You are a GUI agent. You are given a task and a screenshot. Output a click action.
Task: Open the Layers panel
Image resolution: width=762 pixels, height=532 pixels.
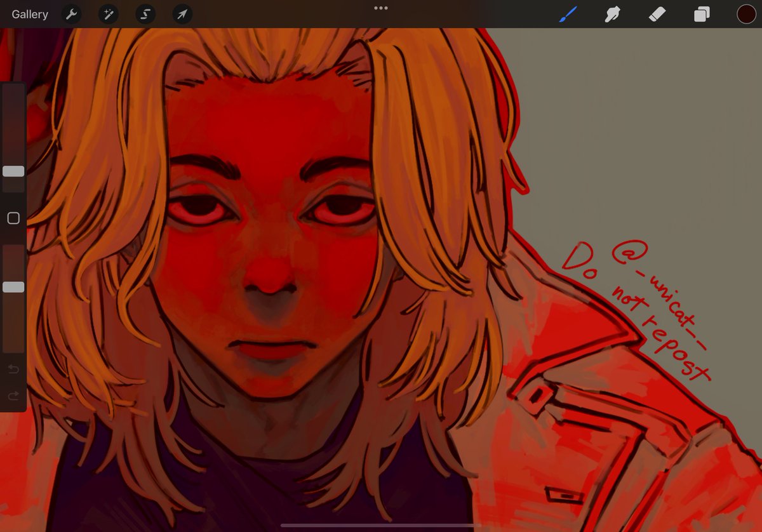point(702,14)
